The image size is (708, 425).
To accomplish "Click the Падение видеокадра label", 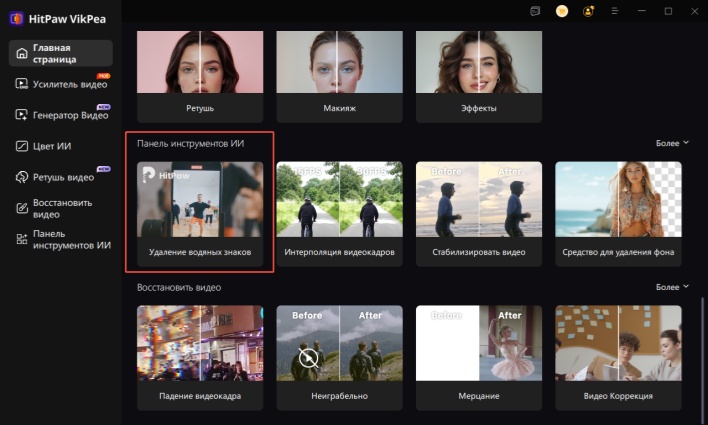I will (x=200, y=396).
